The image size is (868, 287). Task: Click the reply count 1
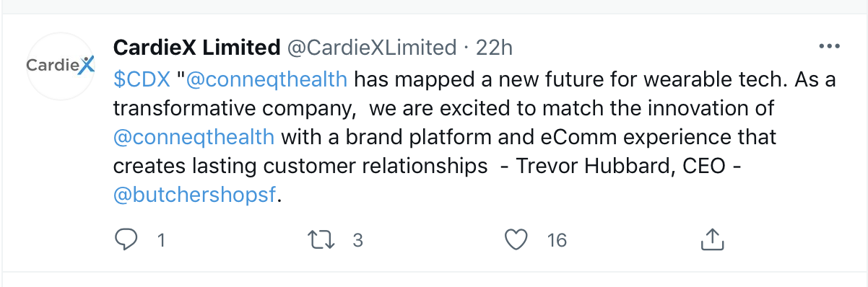coord(161,240)
